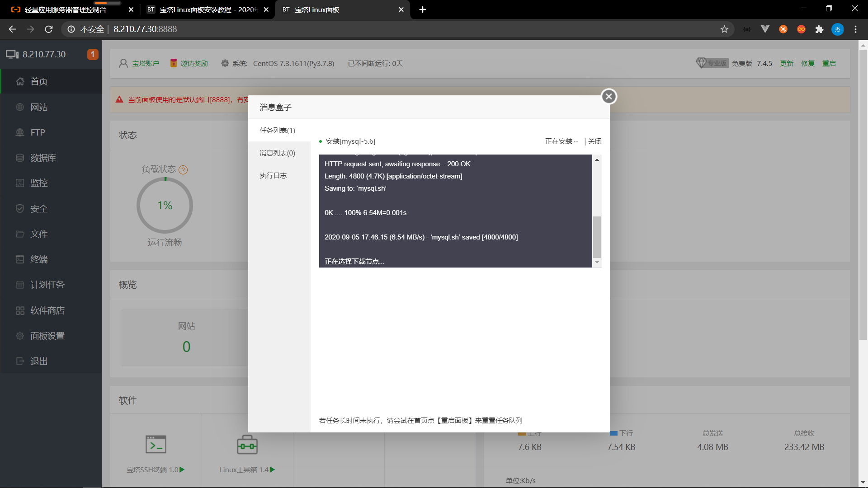Click the bookmark star in address bar
The height and width of the screenshot is (488, 868).
(x=724, y=29)
